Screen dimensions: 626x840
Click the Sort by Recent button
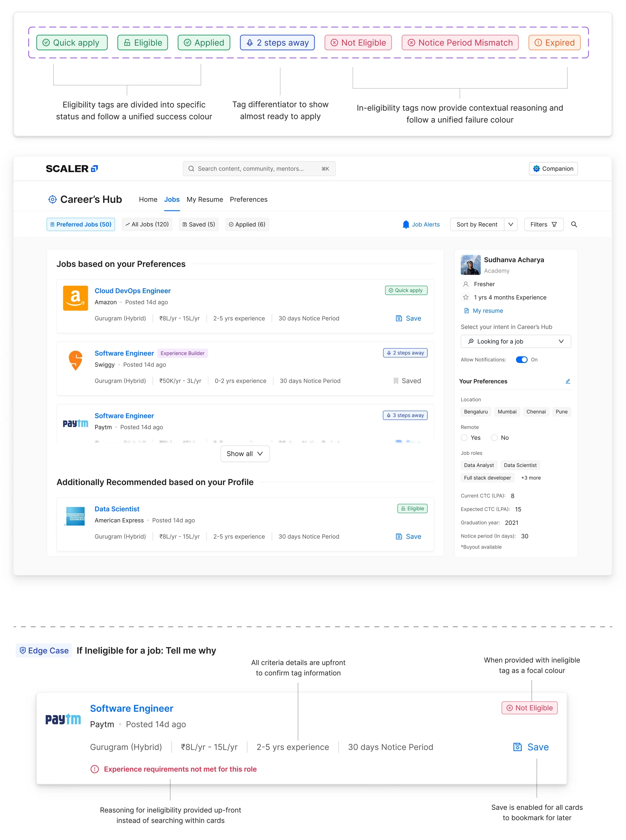477,224
